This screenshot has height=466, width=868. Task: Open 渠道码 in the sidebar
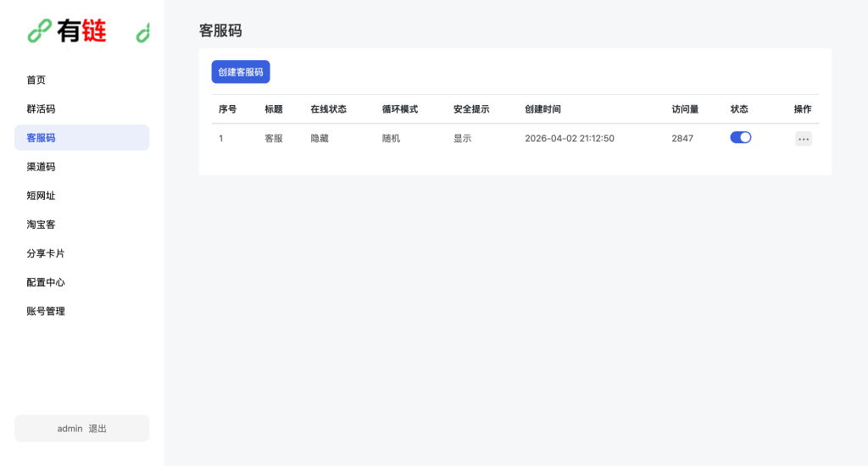82,167
